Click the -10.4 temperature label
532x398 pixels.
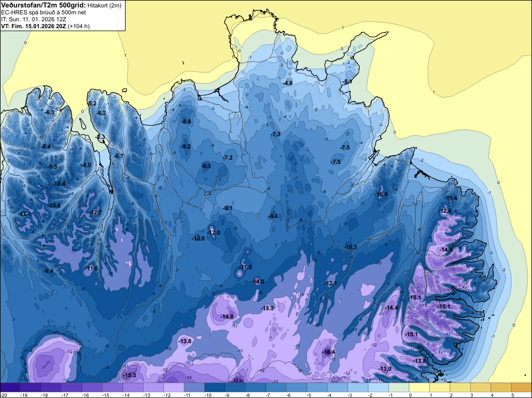coord(59,184)
